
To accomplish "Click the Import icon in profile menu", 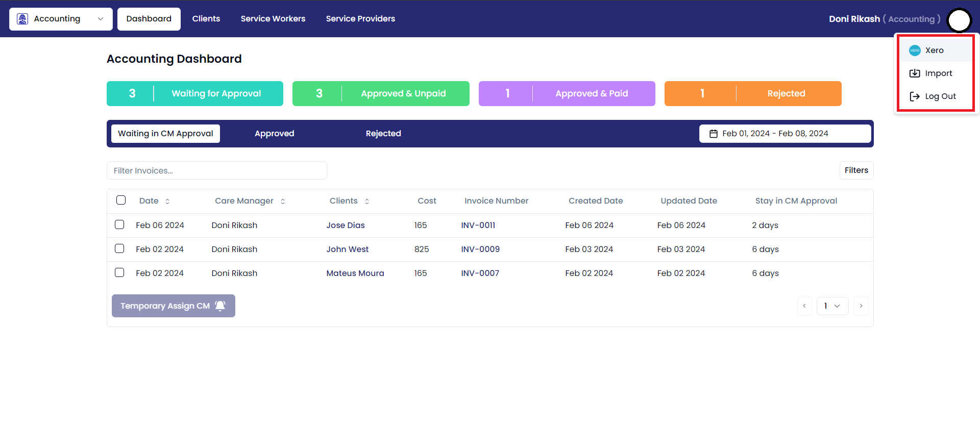I will click(915, 73).
